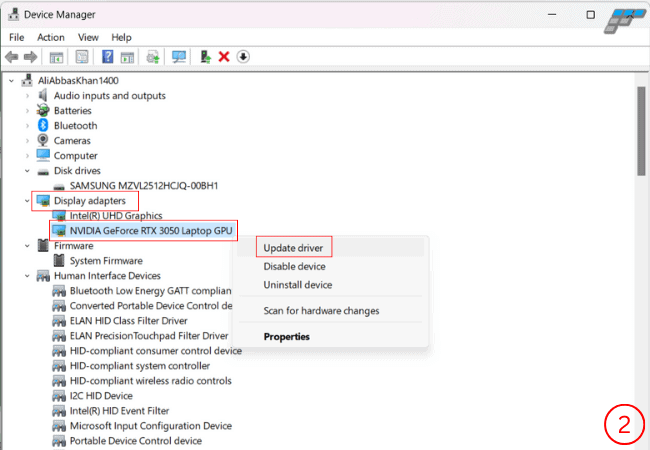Click the Forward arrow toolbar icon
This screenshot has width=650, height=450.
30,57
